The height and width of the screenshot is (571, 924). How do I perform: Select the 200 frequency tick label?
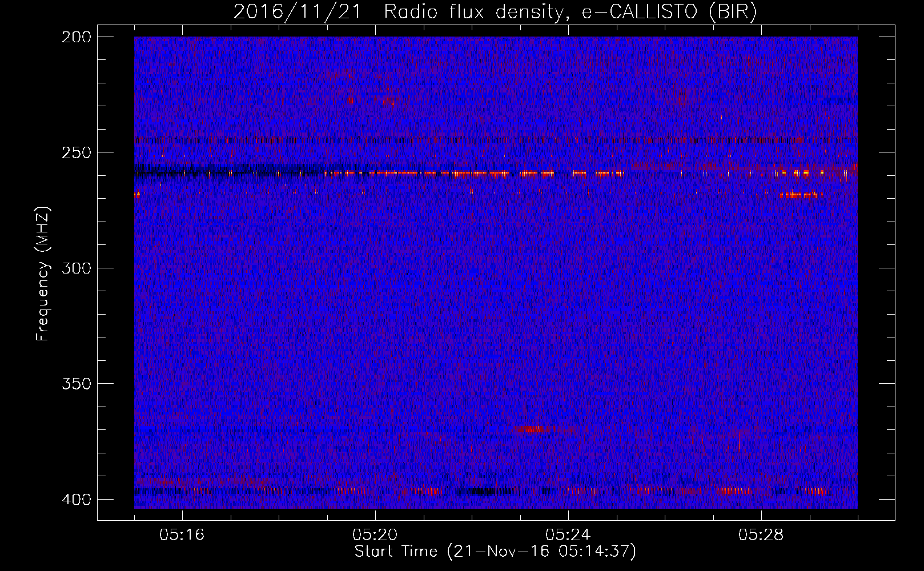pos(76,37)
